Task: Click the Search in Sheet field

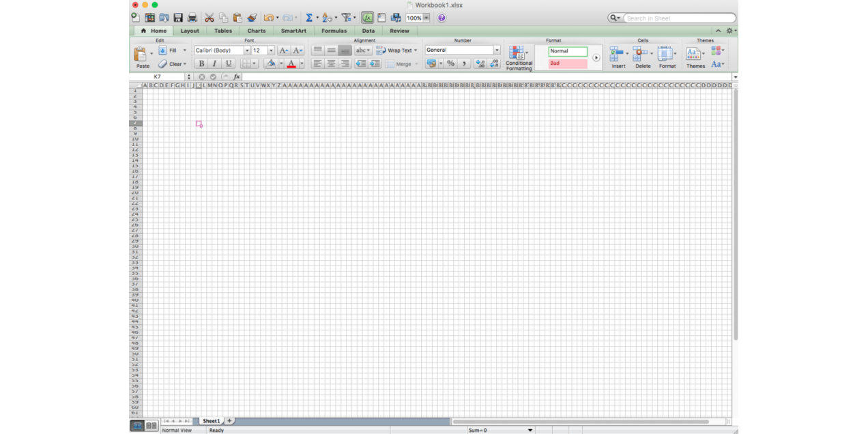Action: tap(679, 18)
